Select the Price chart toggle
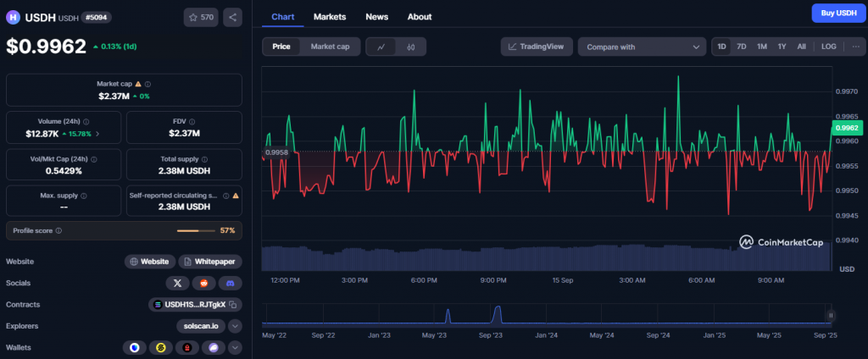868x359 pixels. [281, 47]
